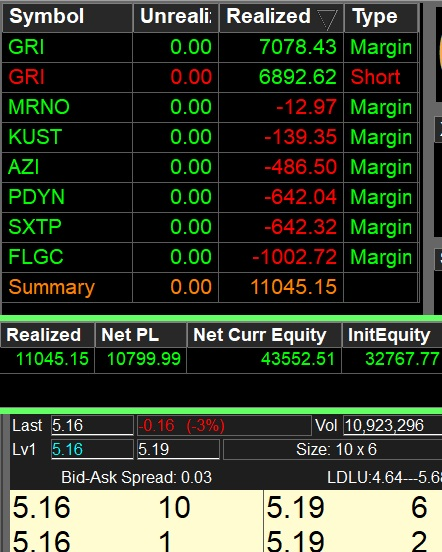Click realized value 6892.62

pyautogui.click(x=298, y=77)
